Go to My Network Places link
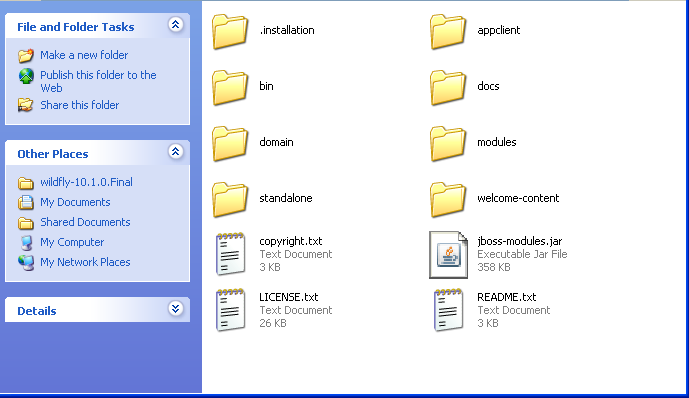Viewport: 689px width, 398px height. (x=85, y=262)
